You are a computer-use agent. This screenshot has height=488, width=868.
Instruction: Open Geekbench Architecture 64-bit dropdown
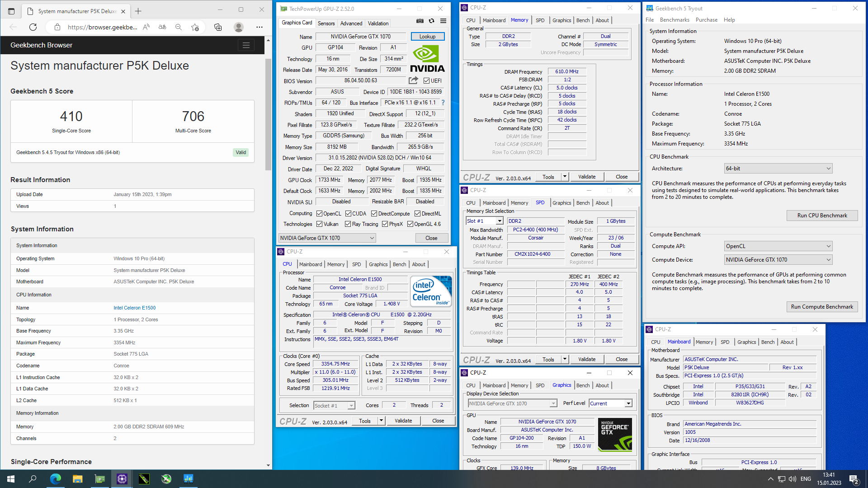click(x=778, y=169)
